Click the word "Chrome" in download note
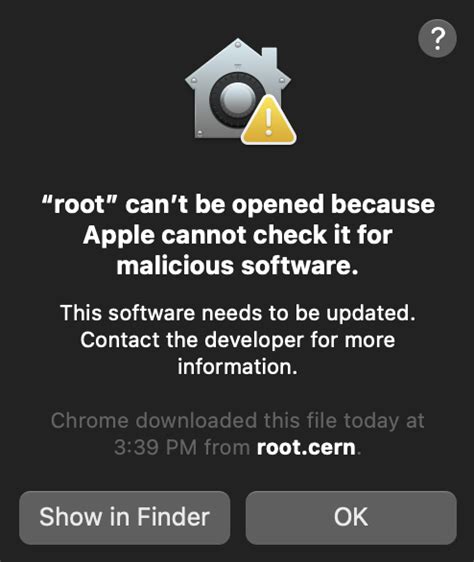This screenshot has width=474, height=562. (90, 420)
